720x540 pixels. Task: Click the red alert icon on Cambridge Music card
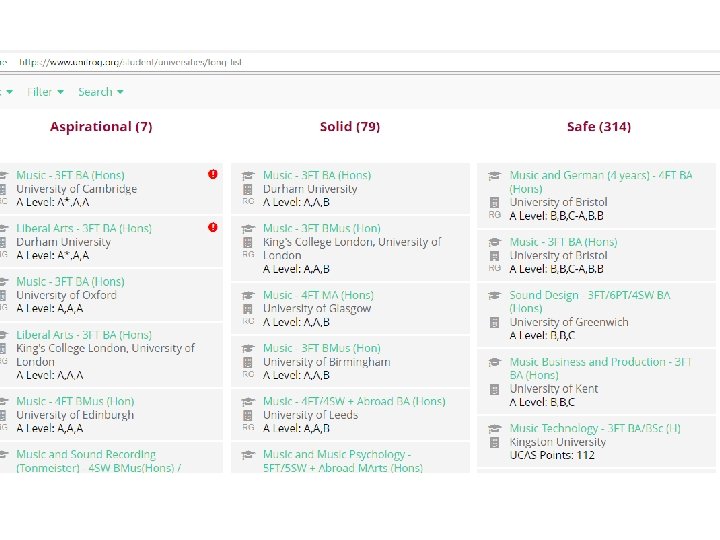pos(213,174)
